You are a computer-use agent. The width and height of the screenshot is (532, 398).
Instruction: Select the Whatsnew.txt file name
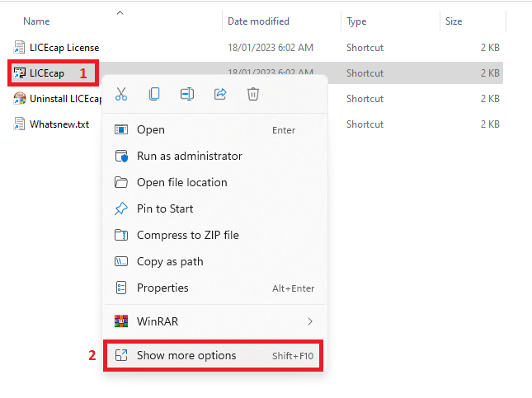click(x=59, y=124)
